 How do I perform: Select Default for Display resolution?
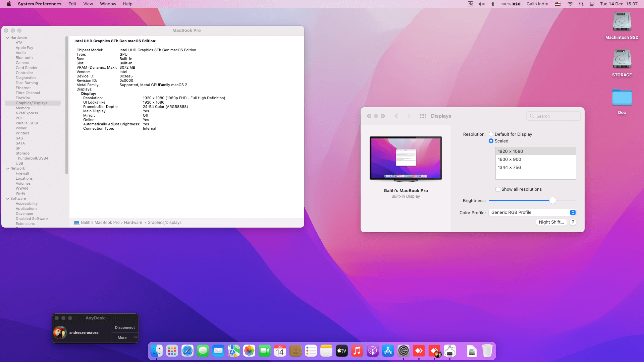point(491,134)
